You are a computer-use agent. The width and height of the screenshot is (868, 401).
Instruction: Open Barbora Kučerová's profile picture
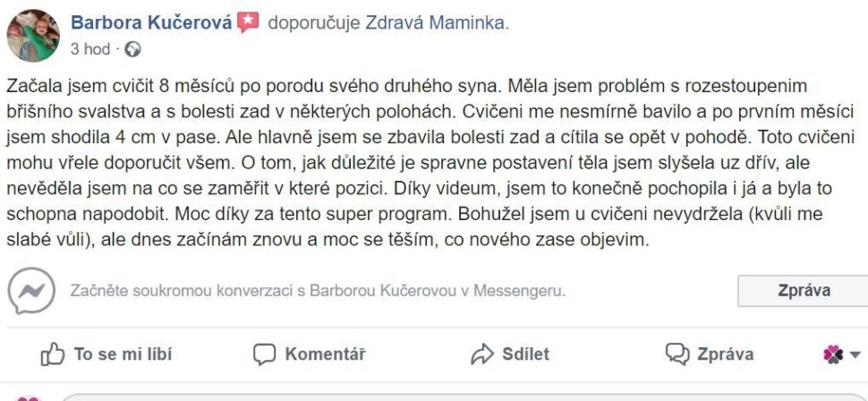[33, 36]
